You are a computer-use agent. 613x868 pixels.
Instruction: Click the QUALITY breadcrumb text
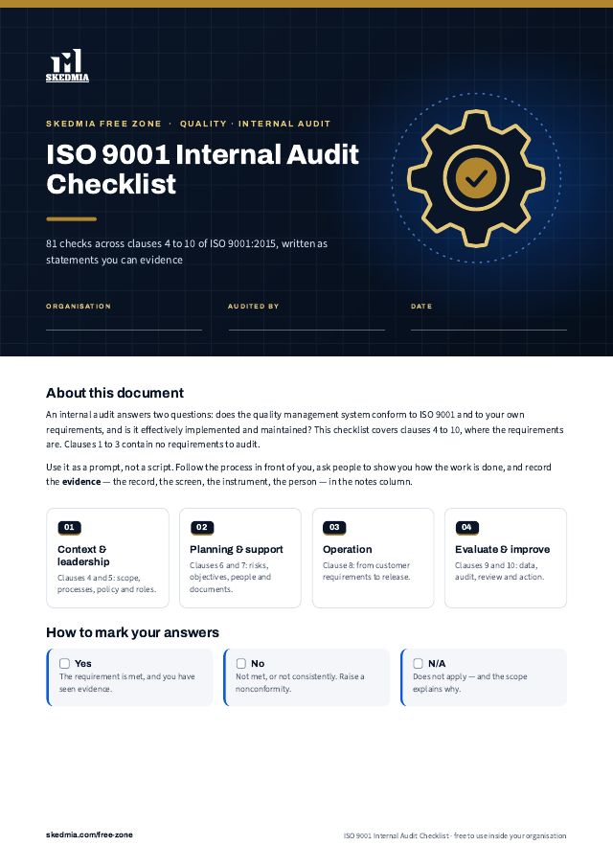(203, 124)
